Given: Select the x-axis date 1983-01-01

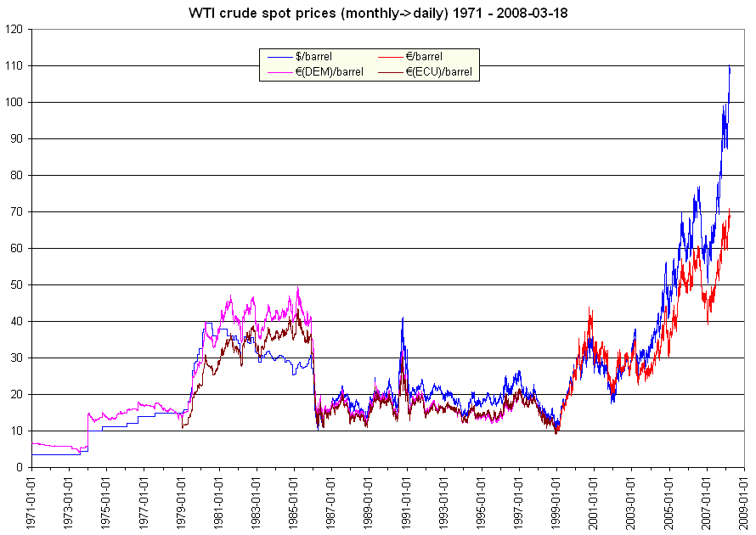Looking at the screenshot, I should tap(257, 502).
